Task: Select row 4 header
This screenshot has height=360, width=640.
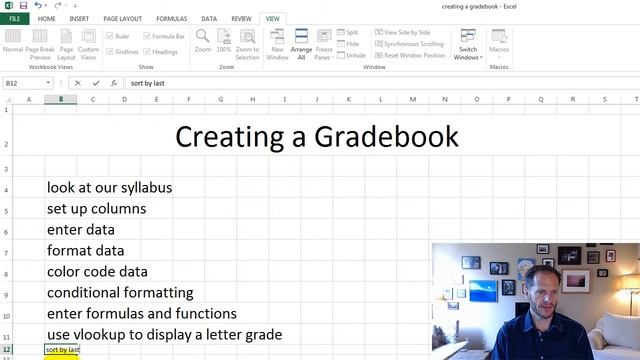Action: [x=6, y=187]
